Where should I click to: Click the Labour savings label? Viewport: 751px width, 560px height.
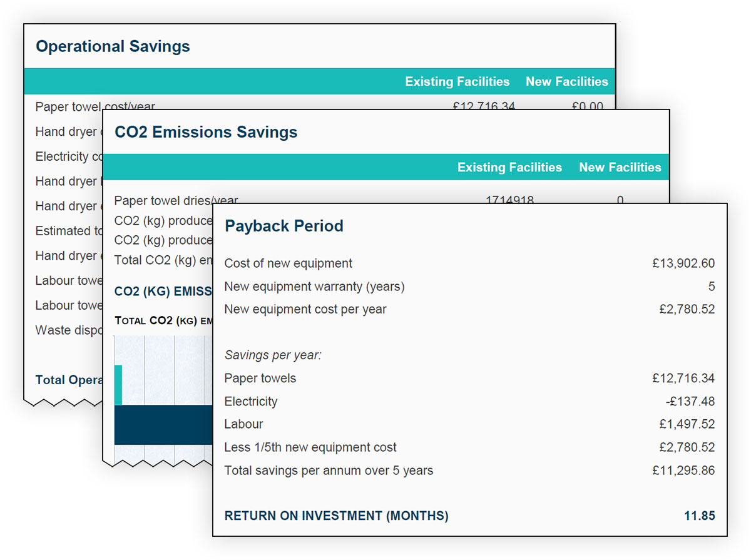click(244, 424)
